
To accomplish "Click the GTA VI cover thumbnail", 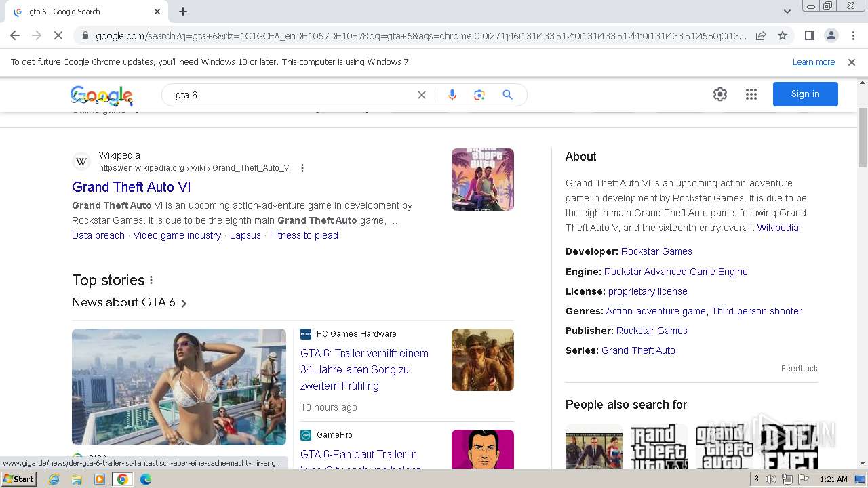I will click(483, 180).
